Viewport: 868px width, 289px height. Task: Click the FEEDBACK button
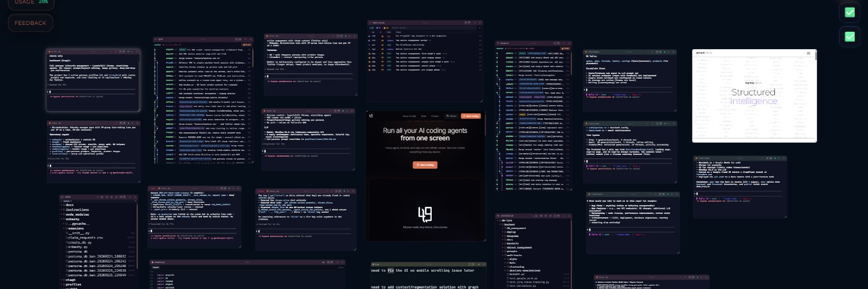(31, 23)
